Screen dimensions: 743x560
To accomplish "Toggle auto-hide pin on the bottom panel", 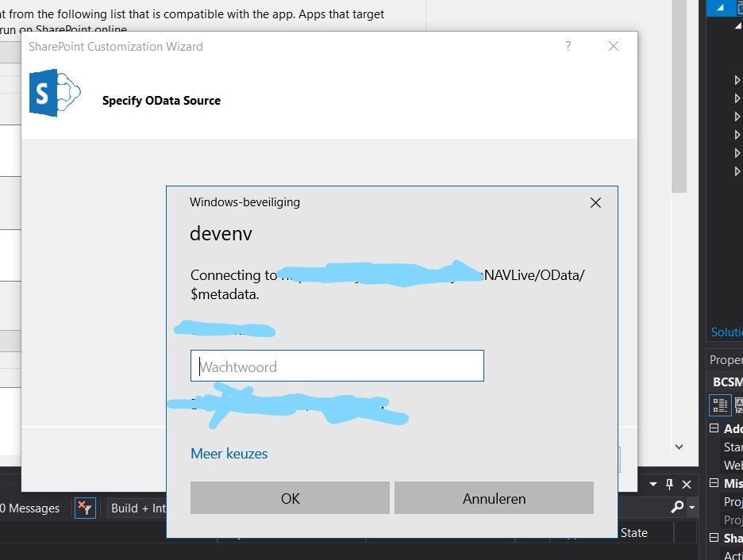I will (x=669, y=484).
